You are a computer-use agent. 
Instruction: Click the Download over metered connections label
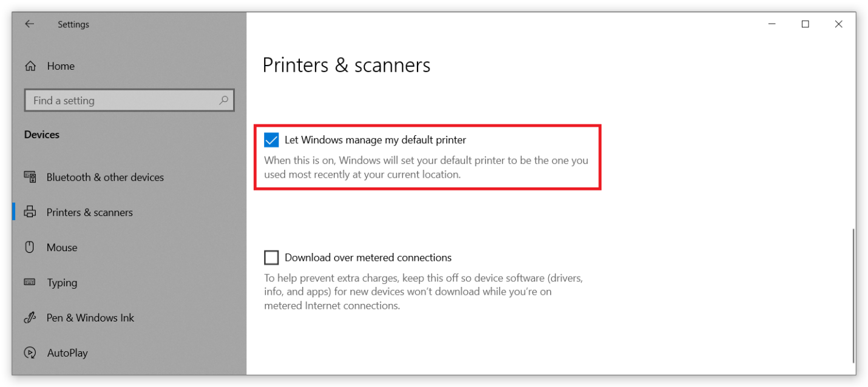point(368,258)
